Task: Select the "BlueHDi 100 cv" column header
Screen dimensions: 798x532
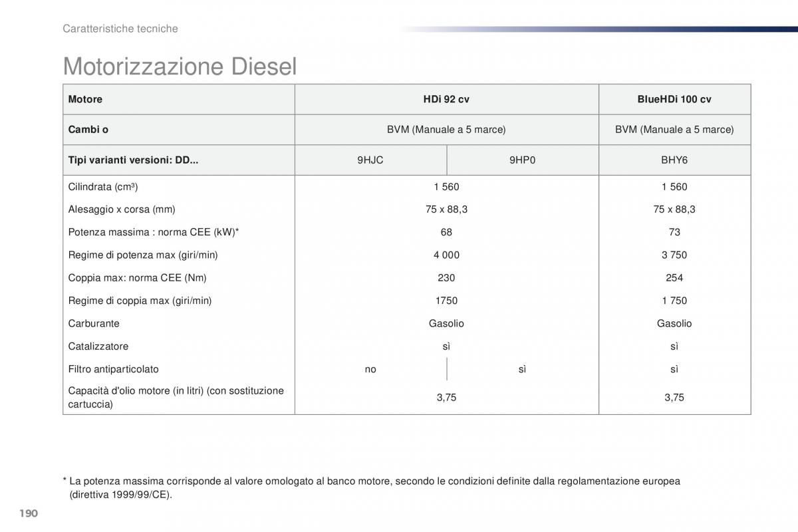Action: point(674,99)
